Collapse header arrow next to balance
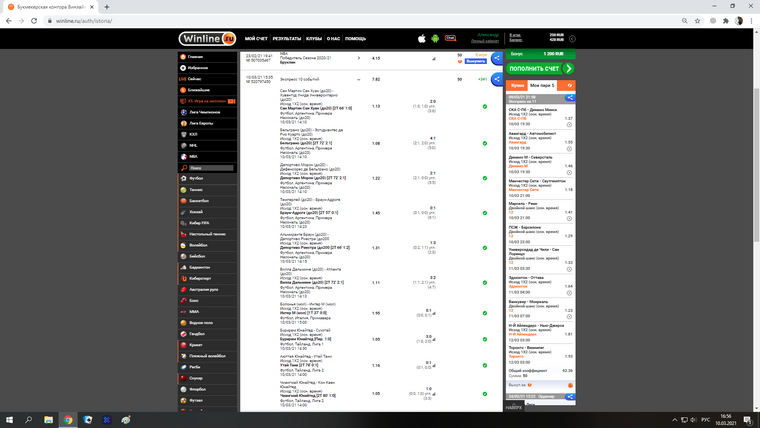760x428 pixels. click(x=572, y=39)
